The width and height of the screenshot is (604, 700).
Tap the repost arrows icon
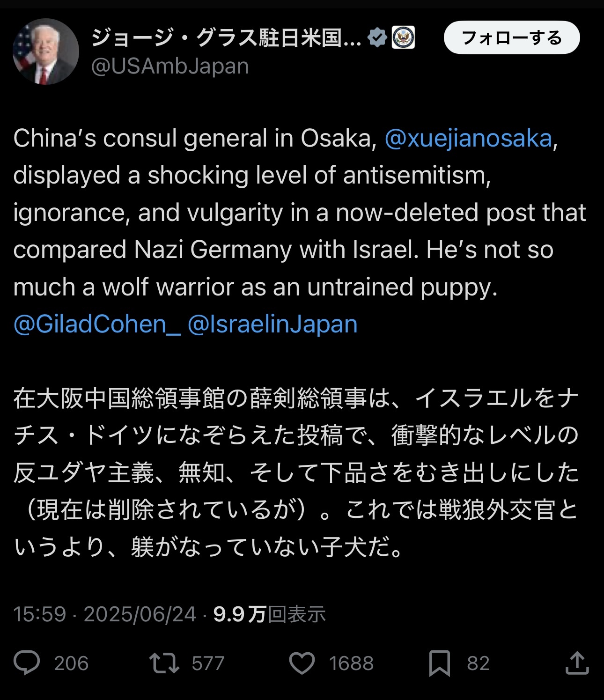pyautogui.click(x=164, y=663)
